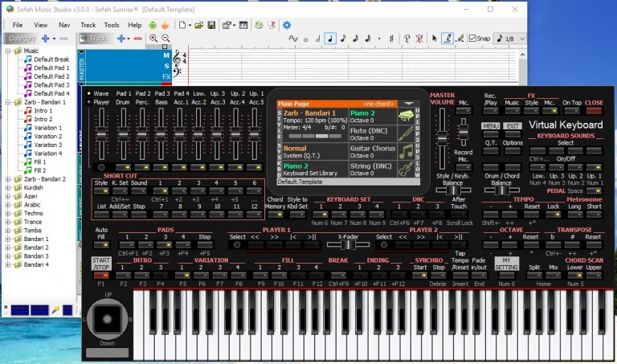The height and width of the screenshot is (364, 617).
Task: Select the arrow pointer tool
Action: (435, 39)
